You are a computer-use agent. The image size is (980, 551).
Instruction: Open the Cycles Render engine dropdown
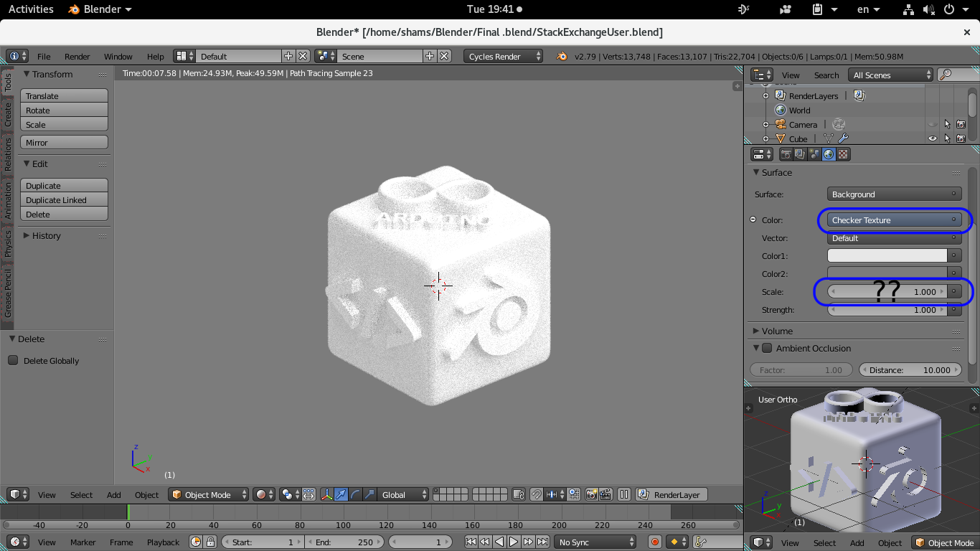504,56
